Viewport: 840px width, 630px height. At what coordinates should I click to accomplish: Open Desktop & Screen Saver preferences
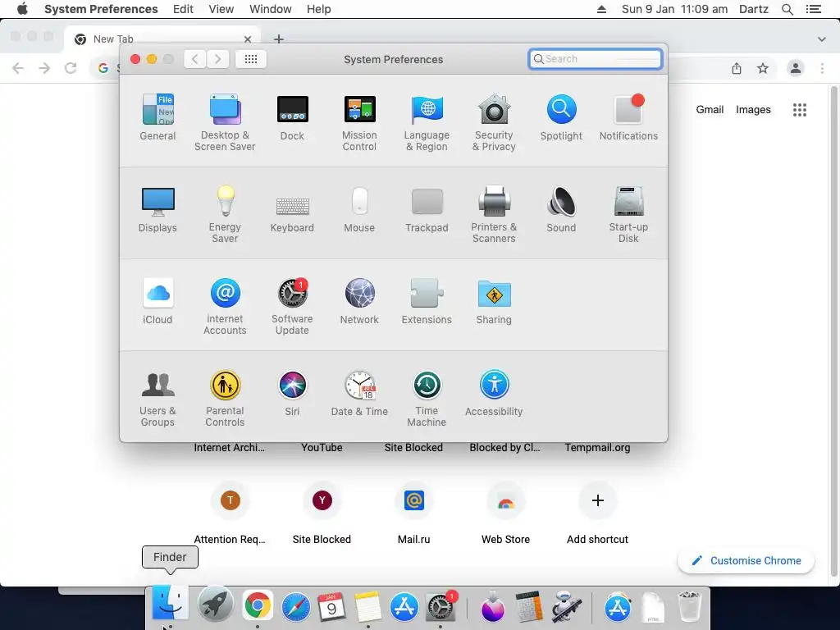pos(225,123)
